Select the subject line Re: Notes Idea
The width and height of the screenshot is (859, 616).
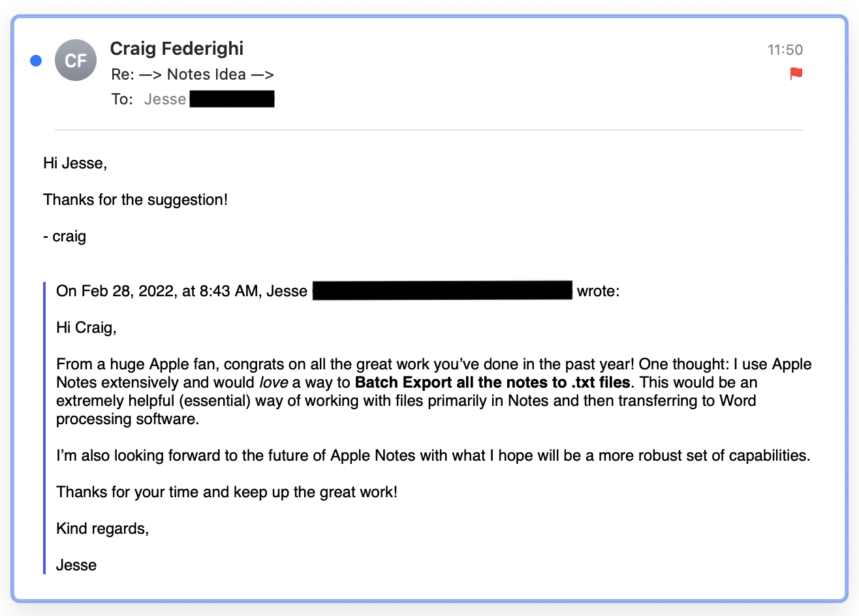click(x=192, y=74)
